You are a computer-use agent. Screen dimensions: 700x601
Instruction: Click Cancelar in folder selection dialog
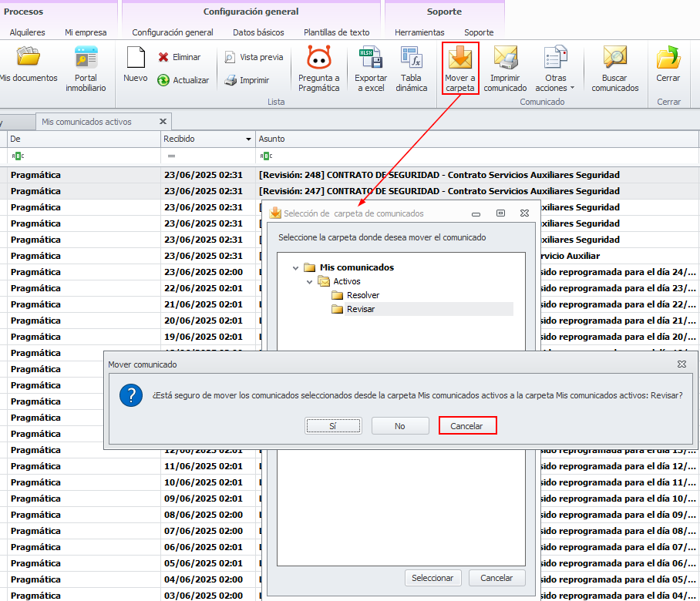click(x=496, y=578)
